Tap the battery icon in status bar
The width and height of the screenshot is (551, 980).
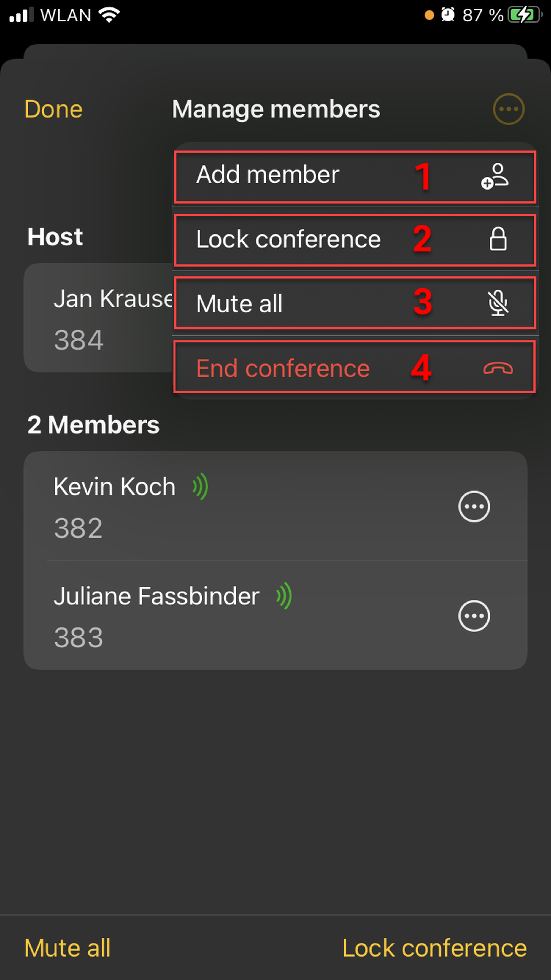click(x=525, y=15)
